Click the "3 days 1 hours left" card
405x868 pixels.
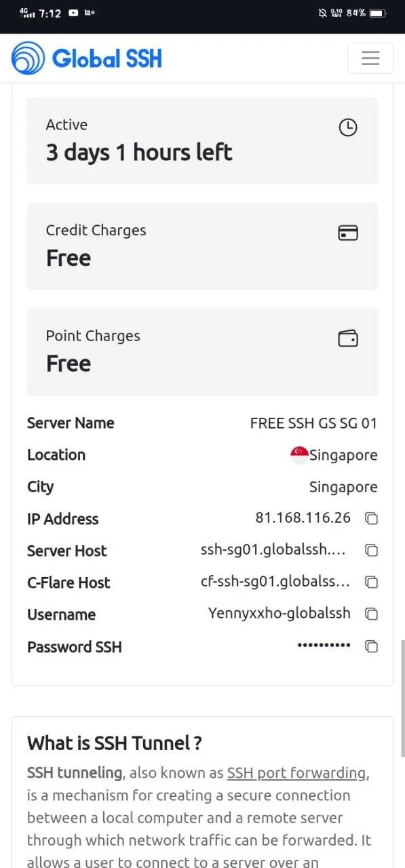(202, 141)
